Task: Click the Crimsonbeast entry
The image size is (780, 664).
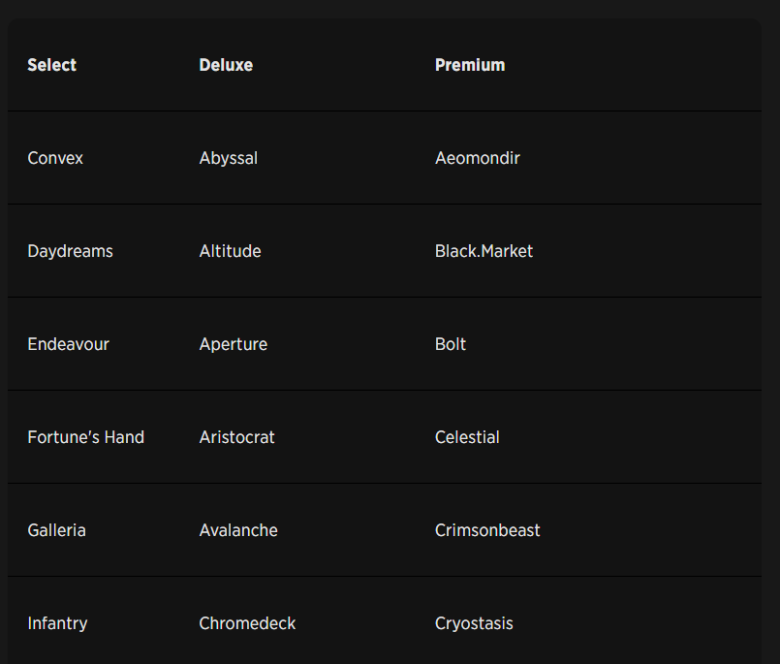Action: [x=487, y=530]
